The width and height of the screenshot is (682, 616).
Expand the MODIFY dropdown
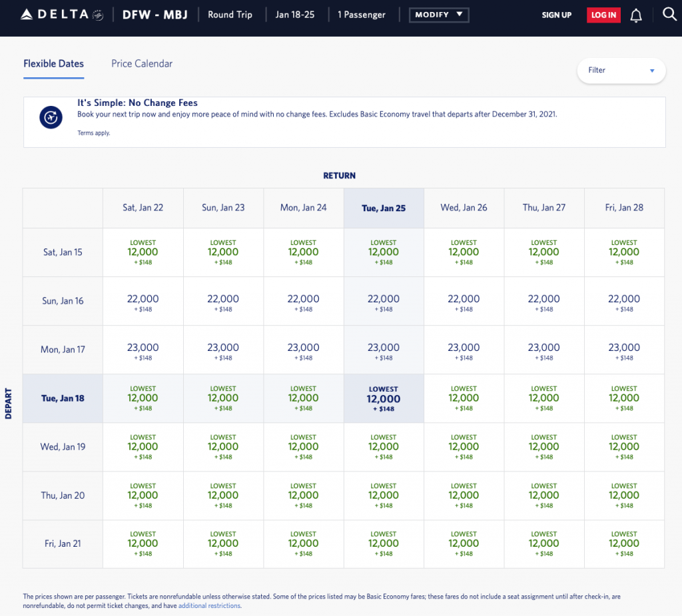[x=438, y=15]
